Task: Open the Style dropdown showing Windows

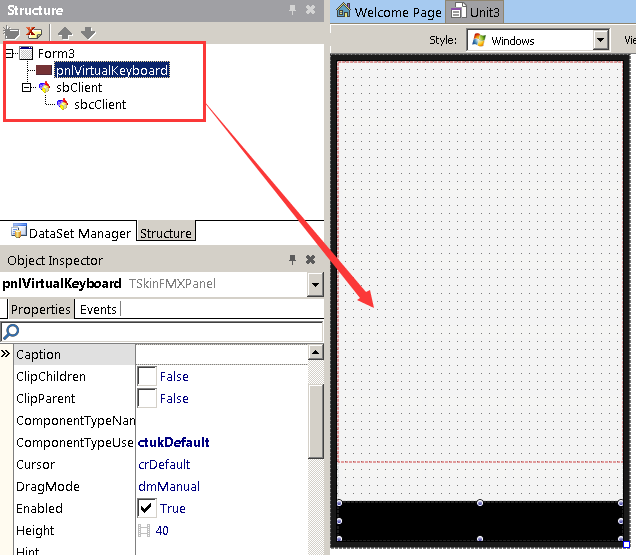Action: click(x=600, y=41)
